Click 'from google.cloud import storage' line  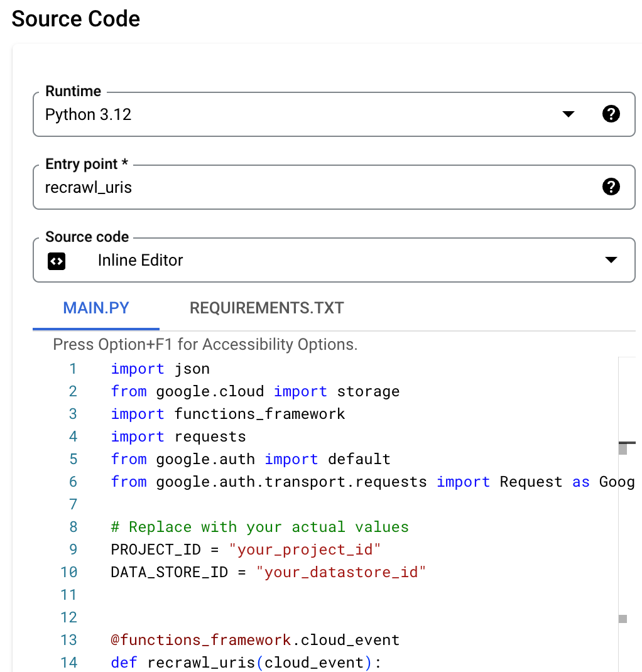coord(255,391)
